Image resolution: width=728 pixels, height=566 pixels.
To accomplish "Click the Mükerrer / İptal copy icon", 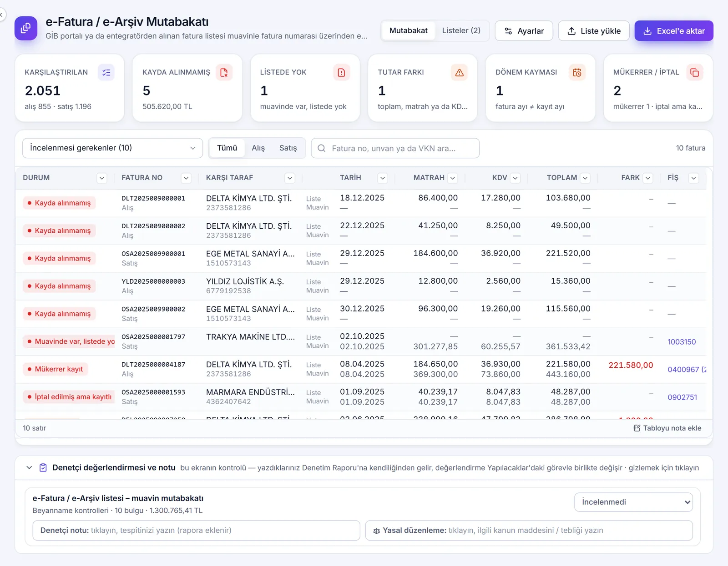I will [695, 72].
